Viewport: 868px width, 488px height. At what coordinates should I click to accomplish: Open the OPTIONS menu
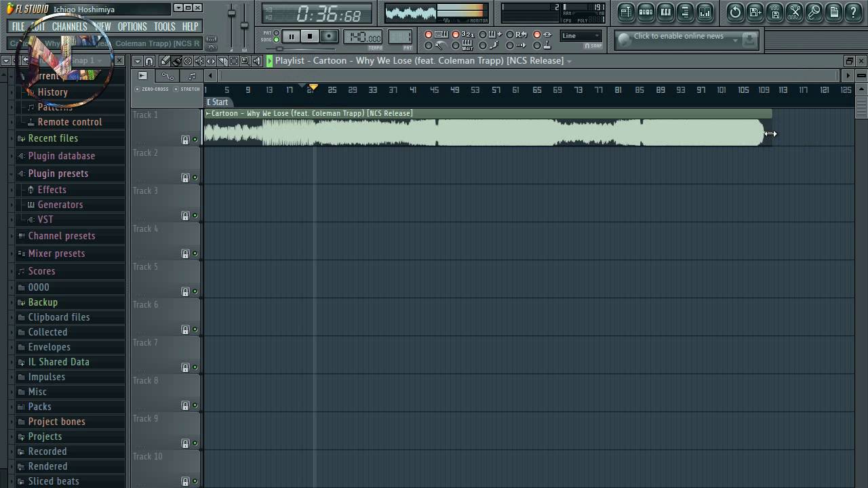(x=132, y=26)
